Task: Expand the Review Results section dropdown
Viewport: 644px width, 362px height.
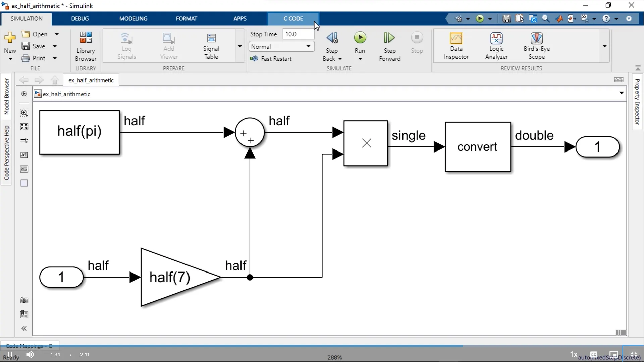Action: tap(605, 47)
